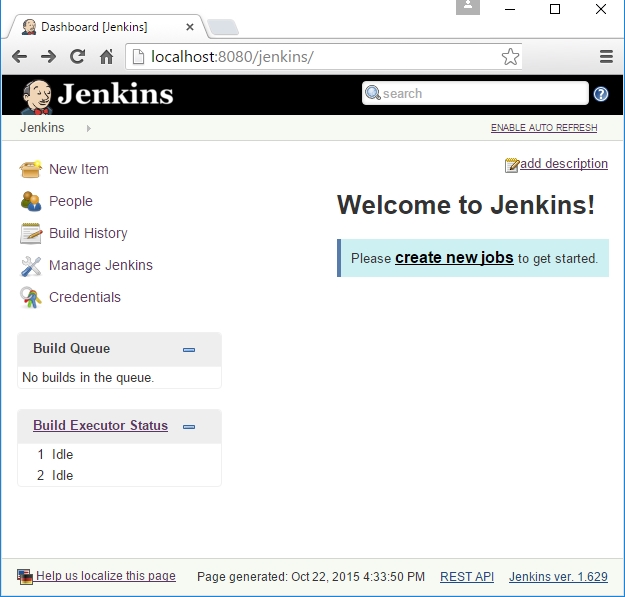Click the Jenkins title text in header
Image resolution: width=625 pixels, height=597 pixels.
point(116,94)
